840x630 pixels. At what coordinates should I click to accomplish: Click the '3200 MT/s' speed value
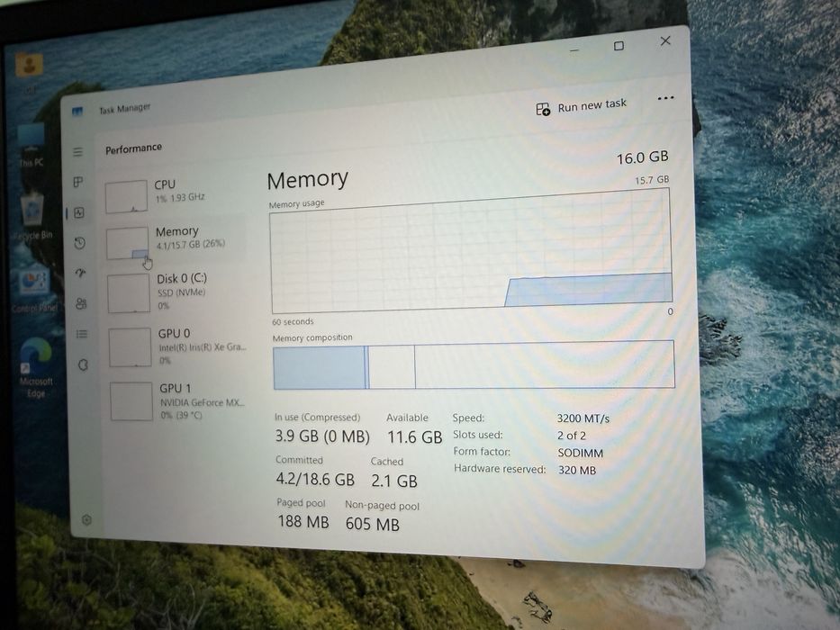583,418
